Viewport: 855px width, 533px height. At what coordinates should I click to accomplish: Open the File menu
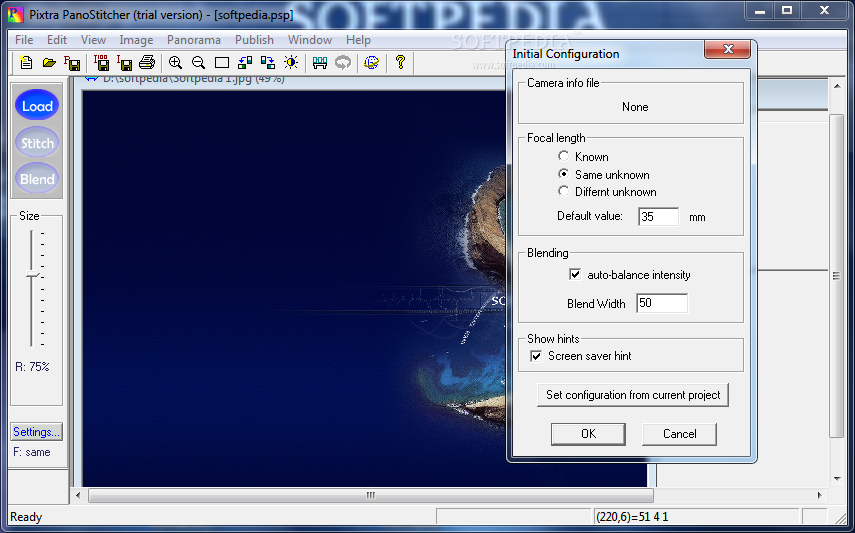click(x=24, y=40)
